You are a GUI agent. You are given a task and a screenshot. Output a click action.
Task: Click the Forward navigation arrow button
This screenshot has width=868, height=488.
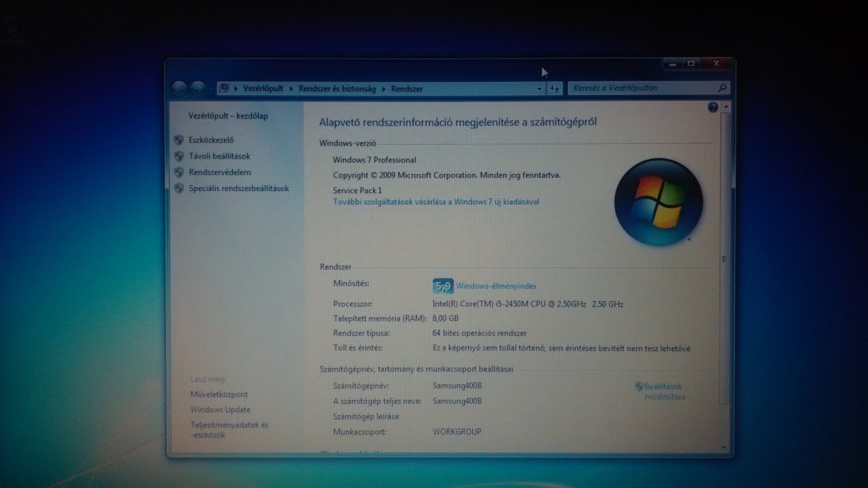point(197,88)
